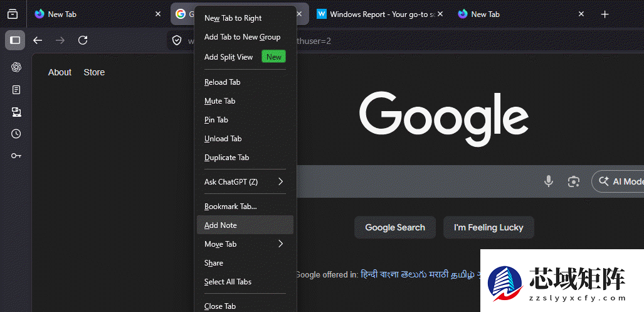Open the ChatGPT sidebar panel icon
644x312 pixels.
tap(16, 67)
